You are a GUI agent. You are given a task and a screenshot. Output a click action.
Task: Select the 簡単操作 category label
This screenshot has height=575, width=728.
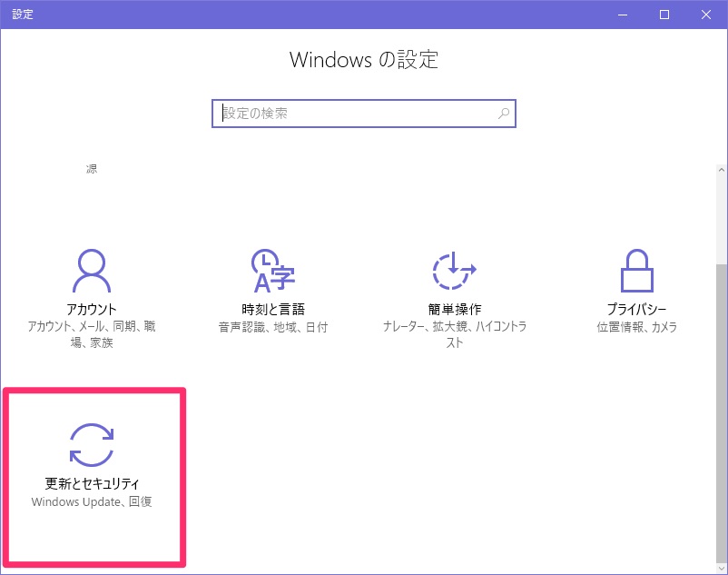pyautogui.click(x=455, y=309)
